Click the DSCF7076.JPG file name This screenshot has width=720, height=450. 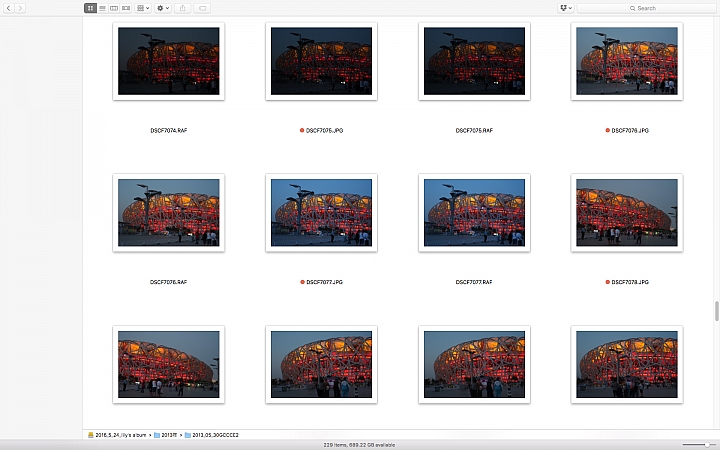click(630, 130)
